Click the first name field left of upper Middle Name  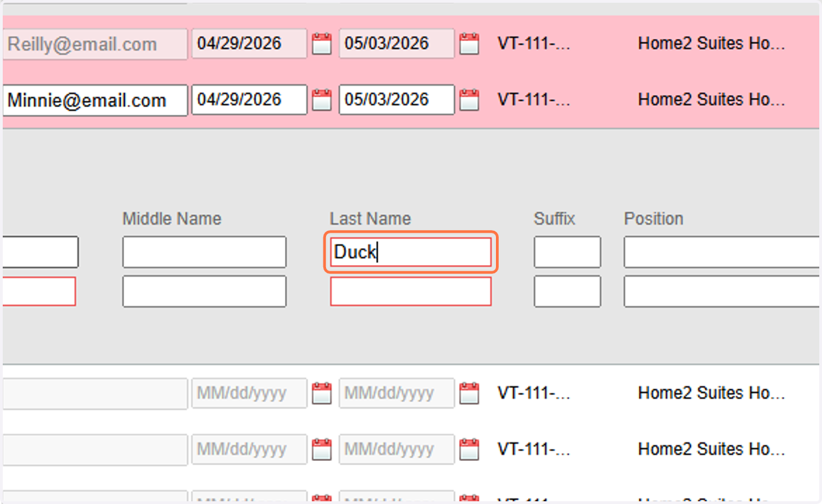coord(40,252)
